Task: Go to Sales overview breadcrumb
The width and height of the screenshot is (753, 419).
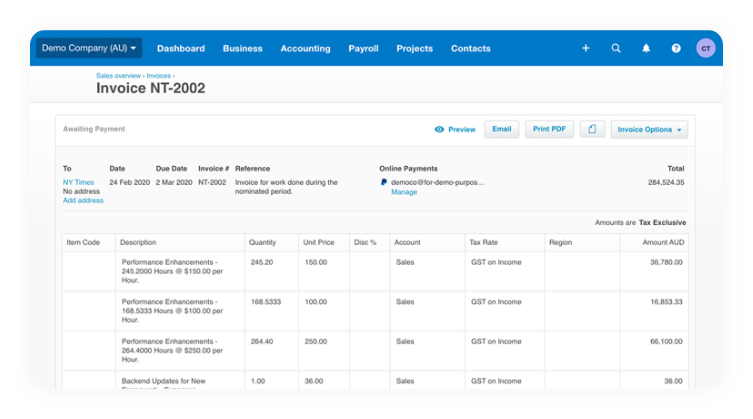Action: pos(118,76)
